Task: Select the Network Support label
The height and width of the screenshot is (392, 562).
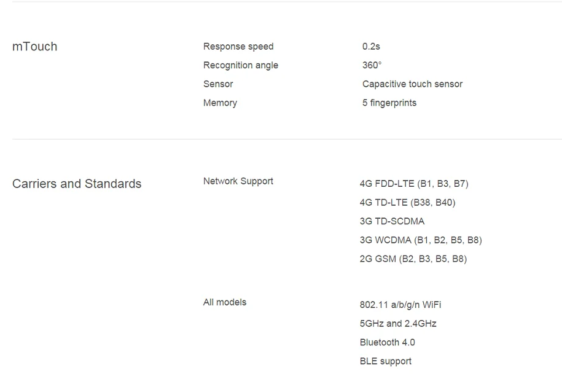Action: (x=238, y=181)
